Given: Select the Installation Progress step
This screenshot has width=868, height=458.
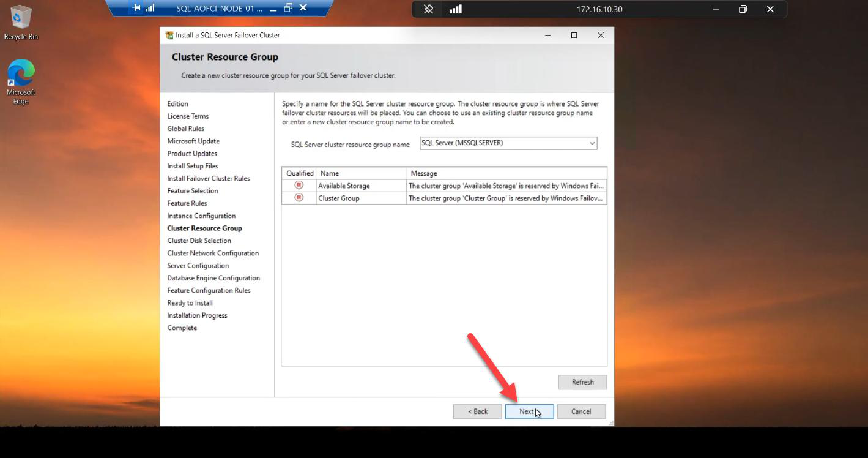Looking at the screenshot, I should click(x=197, y=315).
